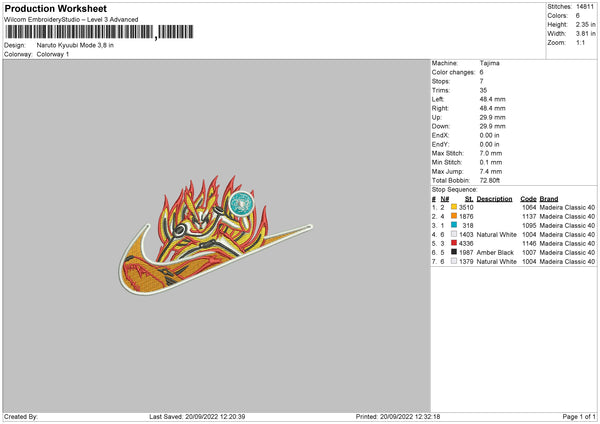Select the white swatch in stop row 1379
Image resolution: width=600 pixels, height=424 pixels.
tap(454, 261)
